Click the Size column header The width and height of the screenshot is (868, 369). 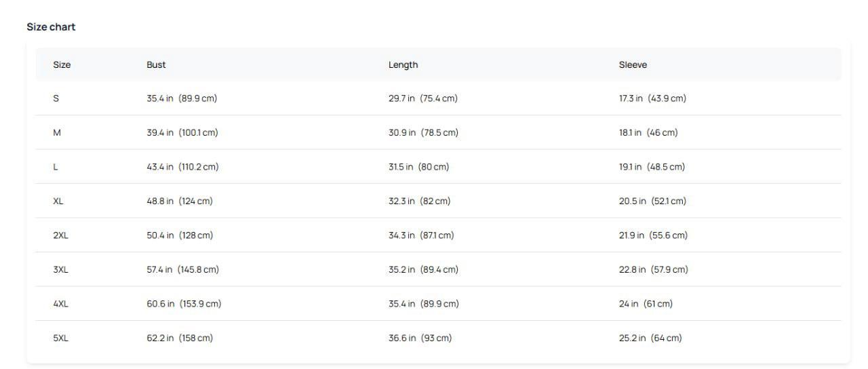(x=62, y=65)
